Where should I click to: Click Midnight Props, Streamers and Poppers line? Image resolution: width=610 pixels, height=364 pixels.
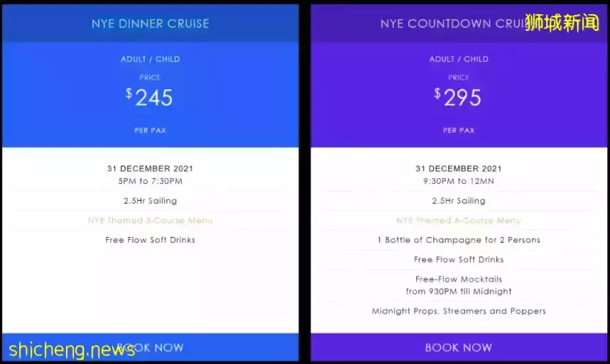click(x=459, y=311)
